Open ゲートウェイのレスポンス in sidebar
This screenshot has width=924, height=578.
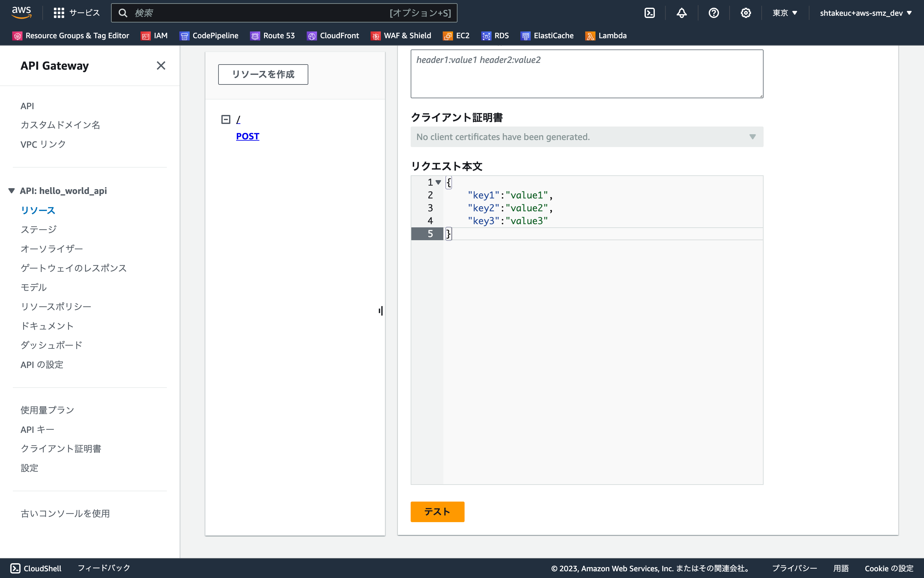click(74, 268)
